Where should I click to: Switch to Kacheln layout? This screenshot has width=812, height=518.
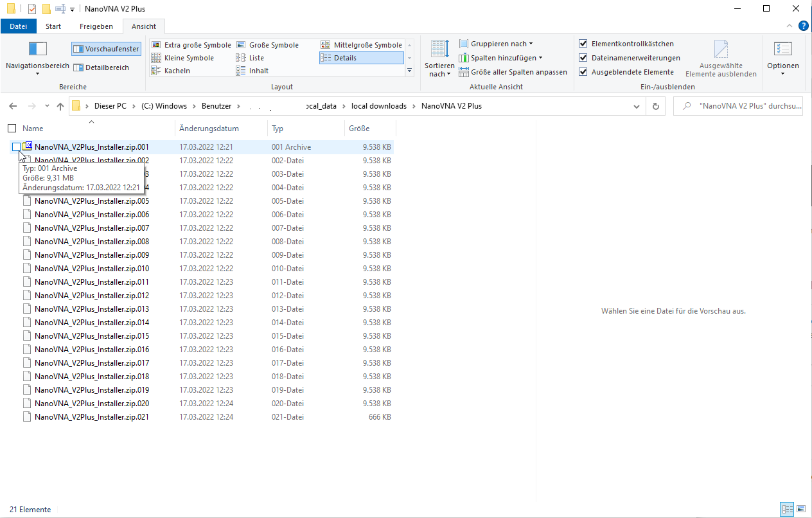click(171, 71)
